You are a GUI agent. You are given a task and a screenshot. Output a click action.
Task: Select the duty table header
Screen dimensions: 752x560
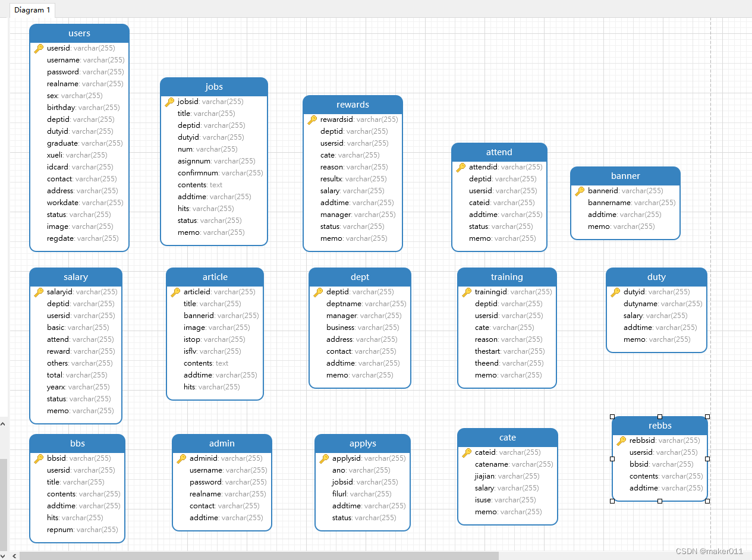(x=656, y=277)
